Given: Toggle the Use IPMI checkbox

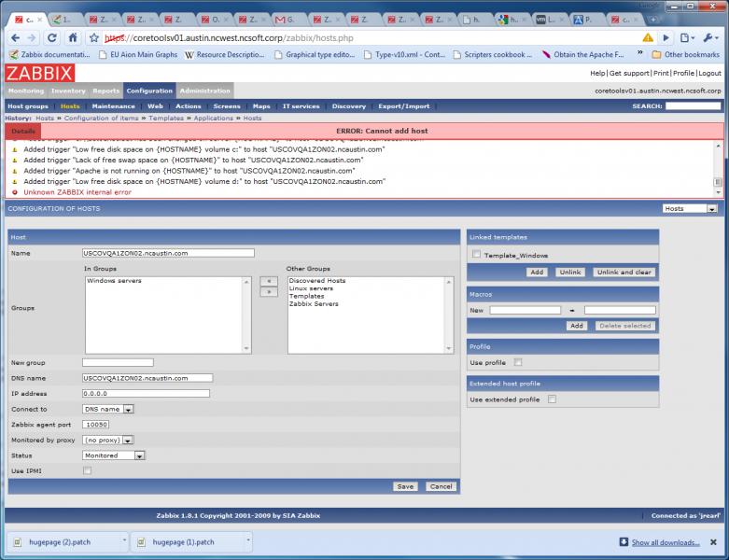Looking at the screenshot, I should click(87, 470).
